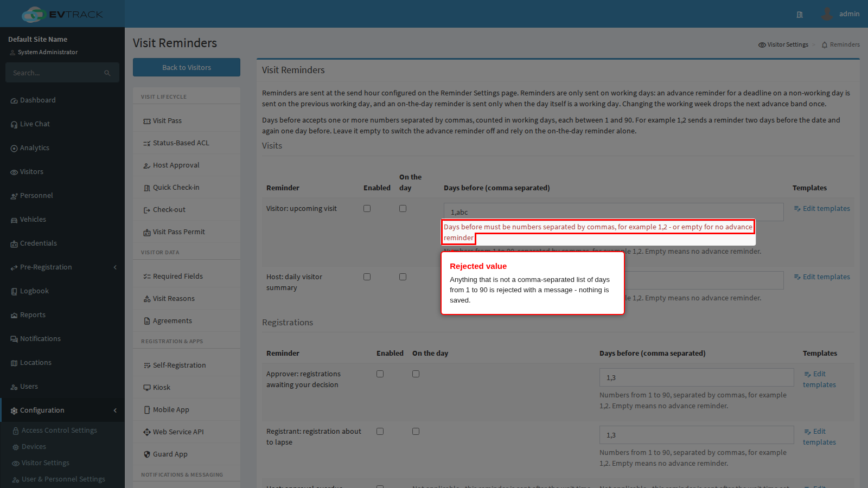
Task: Click the Back to Visitors button
Action: [x=187, y=67]
